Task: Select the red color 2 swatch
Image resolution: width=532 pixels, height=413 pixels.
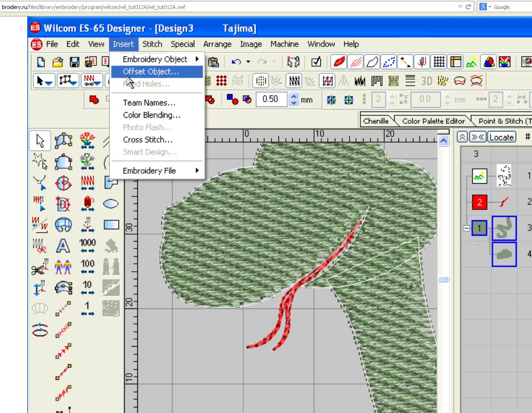Action: click(480, 202)
